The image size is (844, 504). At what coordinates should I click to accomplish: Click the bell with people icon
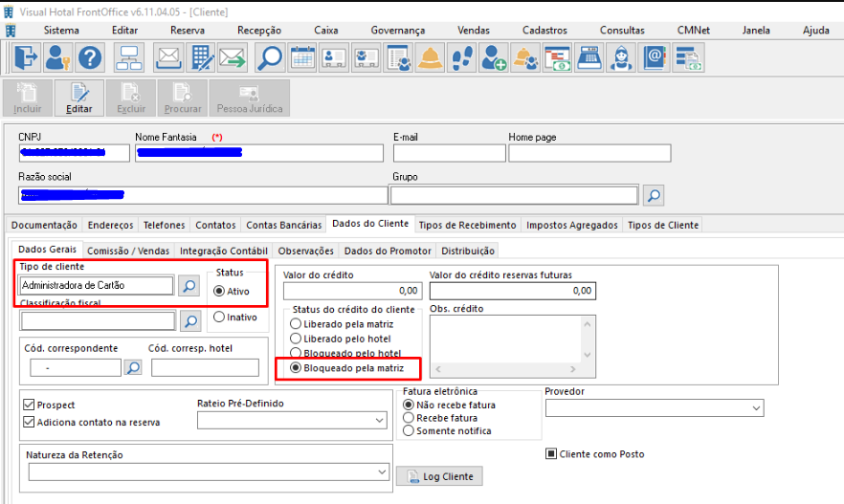click(525, 57)
